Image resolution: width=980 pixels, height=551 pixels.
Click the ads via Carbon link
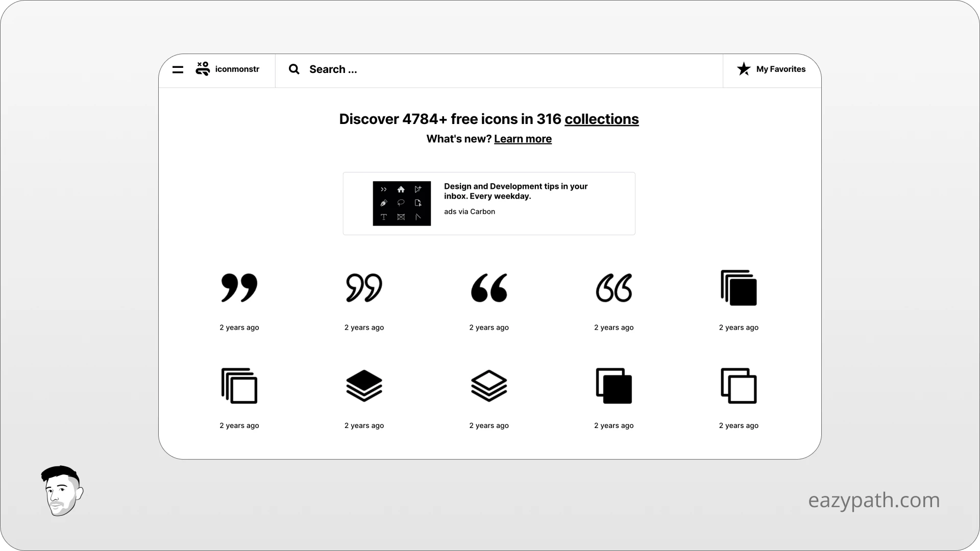tap(469, 211)
